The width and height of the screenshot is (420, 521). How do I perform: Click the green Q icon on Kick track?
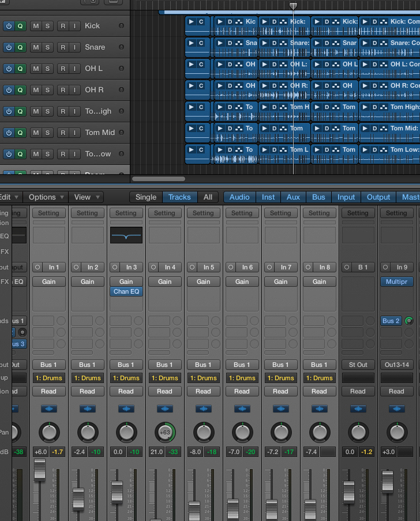20,26
